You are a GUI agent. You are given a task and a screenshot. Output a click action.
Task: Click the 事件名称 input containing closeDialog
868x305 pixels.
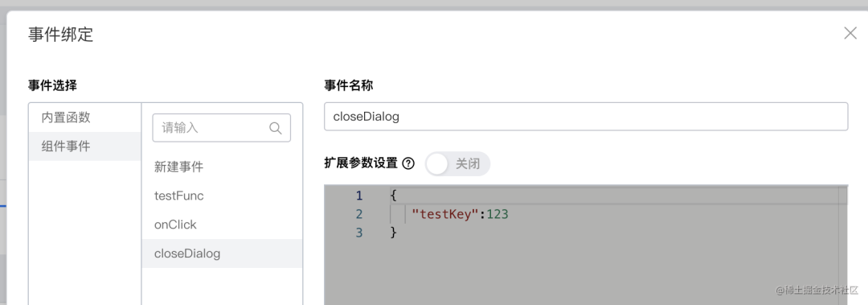coord(586,117)
